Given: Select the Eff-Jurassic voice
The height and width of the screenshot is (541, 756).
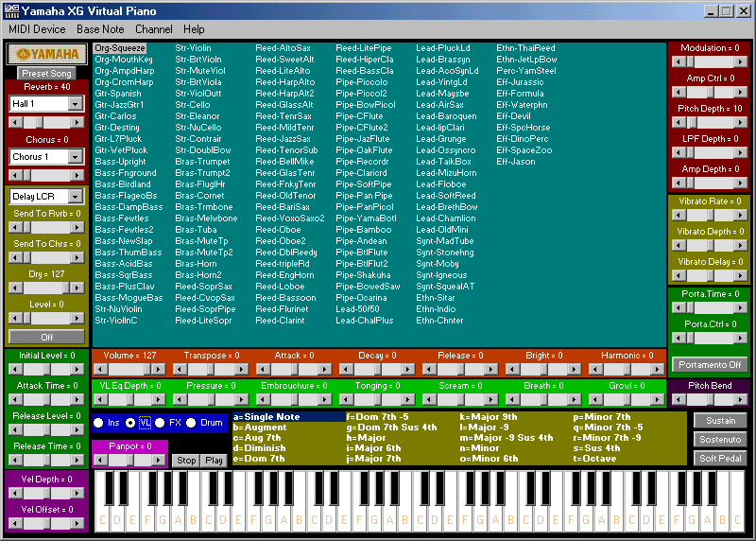Looking at the screenshot, I should [520, 82].
